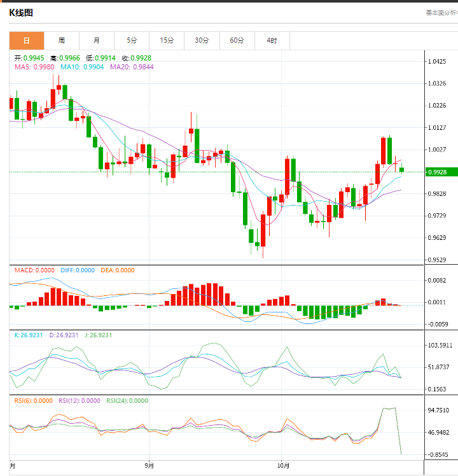Image resolution: width=458 pixels, height=476 pixels.
Task: Click the D:26.9231 KDJ label
Action: click(64, 335)
